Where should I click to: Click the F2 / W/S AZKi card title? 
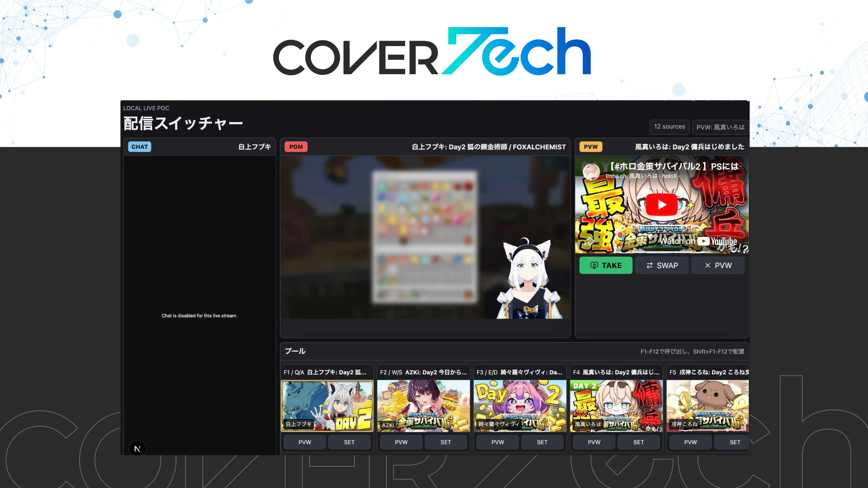click(423, 372)
